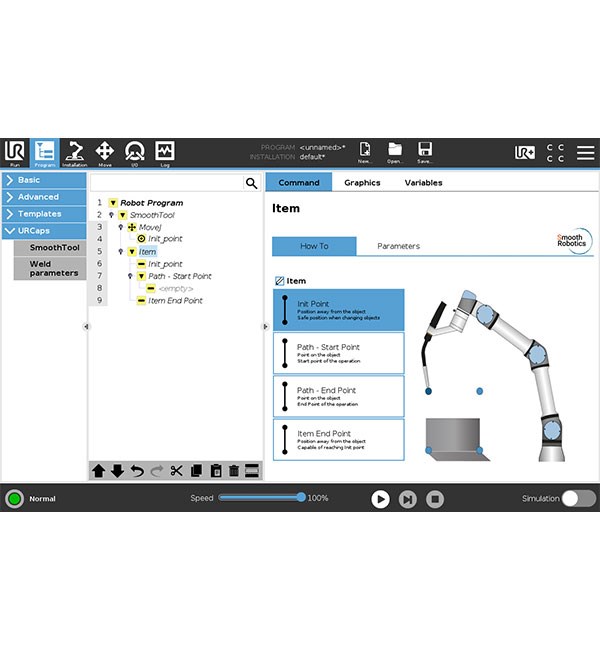This screenshot has height=650, width=600.
Task: Click the Speed slider handle
Action: pyautogui.click(x=301, y=497)
